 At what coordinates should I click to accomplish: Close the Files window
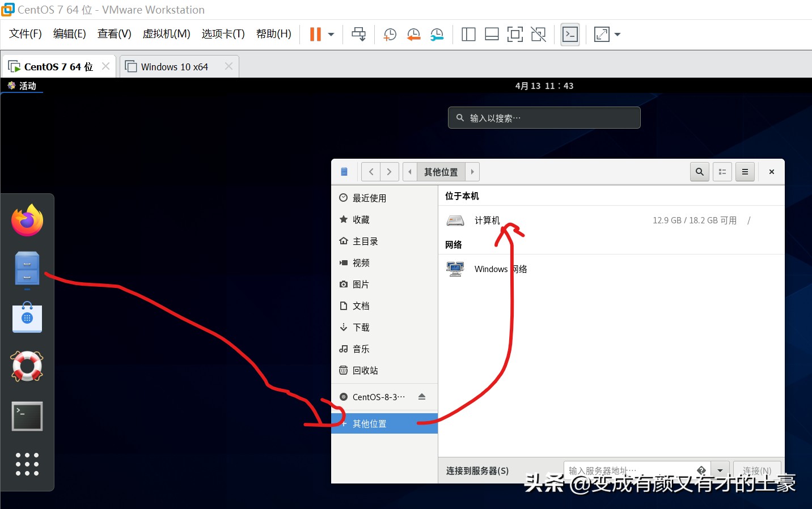(772, 172)
